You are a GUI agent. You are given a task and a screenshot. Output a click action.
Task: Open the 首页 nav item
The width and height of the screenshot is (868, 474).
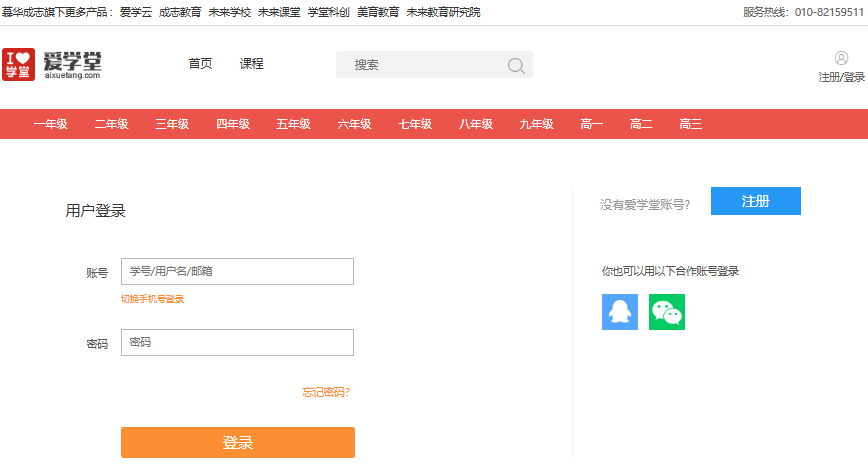click(x=200, y=64)
